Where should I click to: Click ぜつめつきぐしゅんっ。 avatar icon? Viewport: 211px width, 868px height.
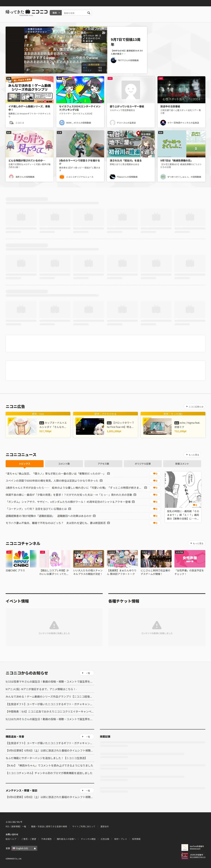coord(163,177)
